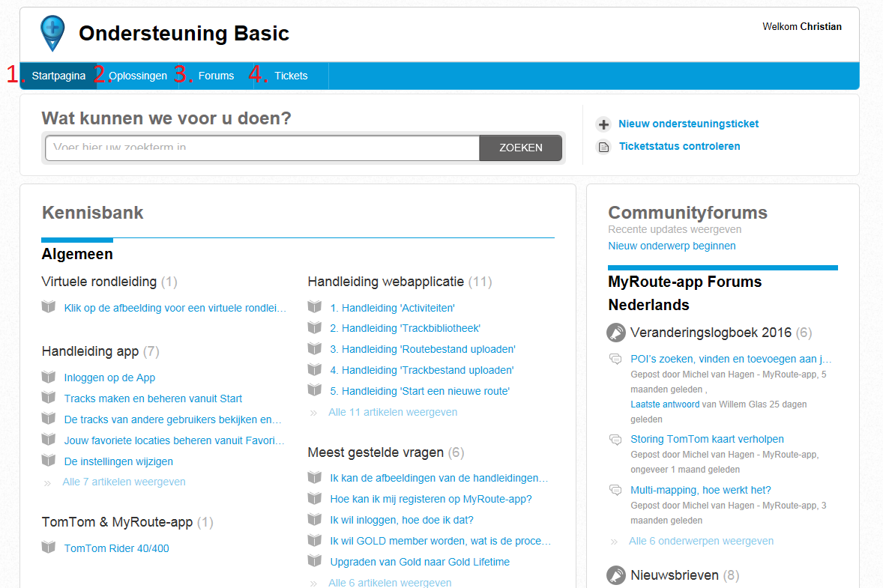Screen dimensions: 883x588
Task: Click book icon beside De instellingen wijzigen
Action: [49, 461]
